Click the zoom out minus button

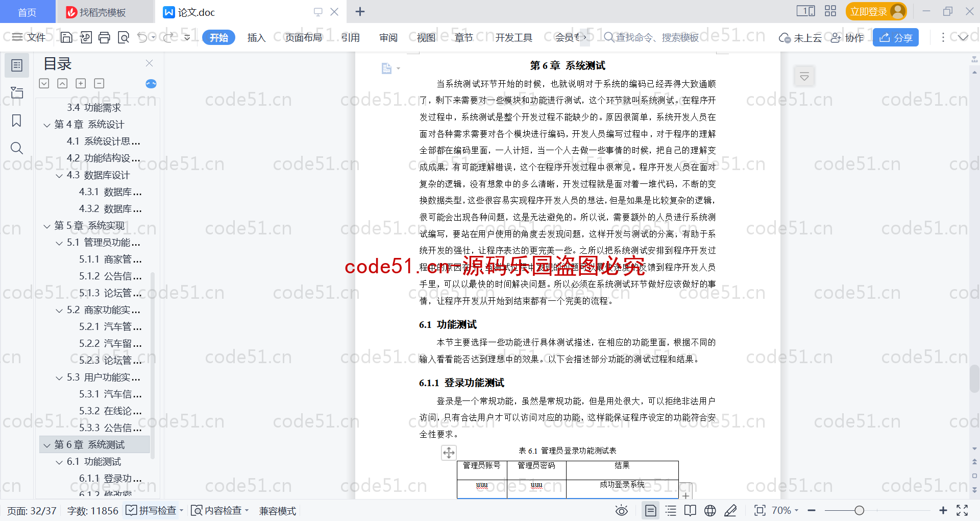tap(812, 511)
